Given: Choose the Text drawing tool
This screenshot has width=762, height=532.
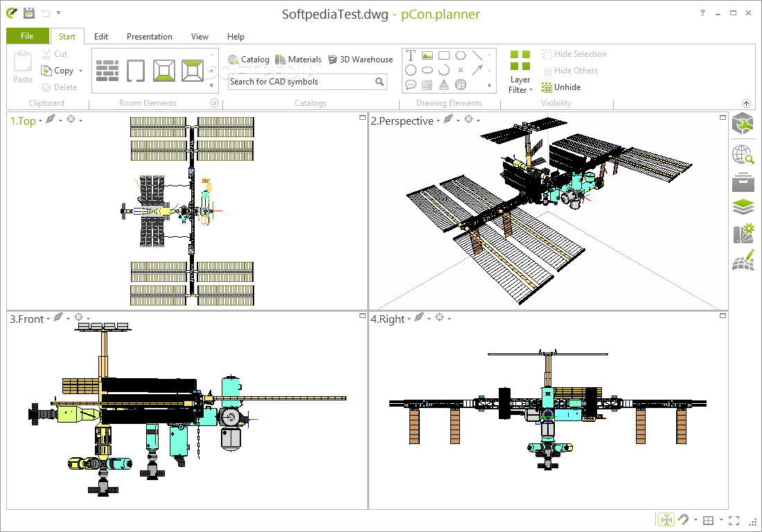Looking at the screenshot, I should point(411,55).
